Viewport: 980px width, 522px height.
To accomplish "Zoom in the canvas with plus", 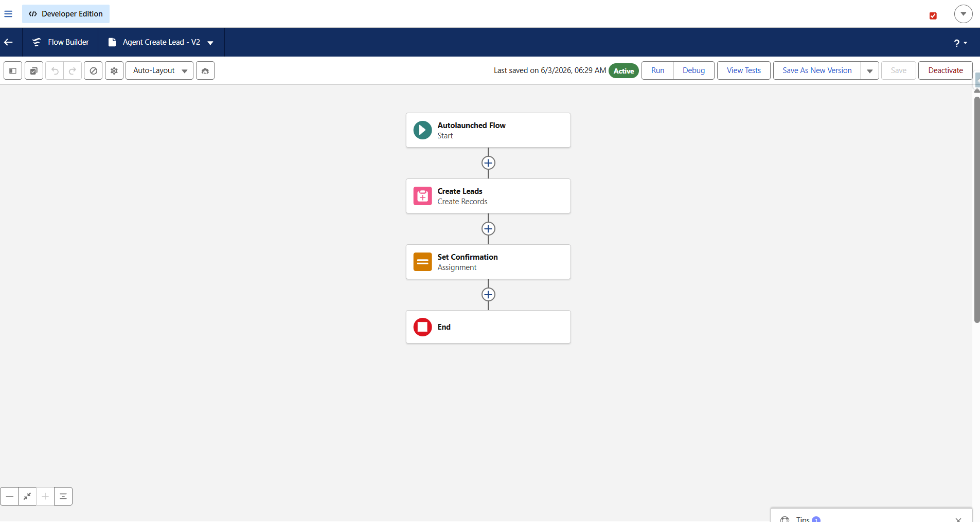I will tap(45, 496).
